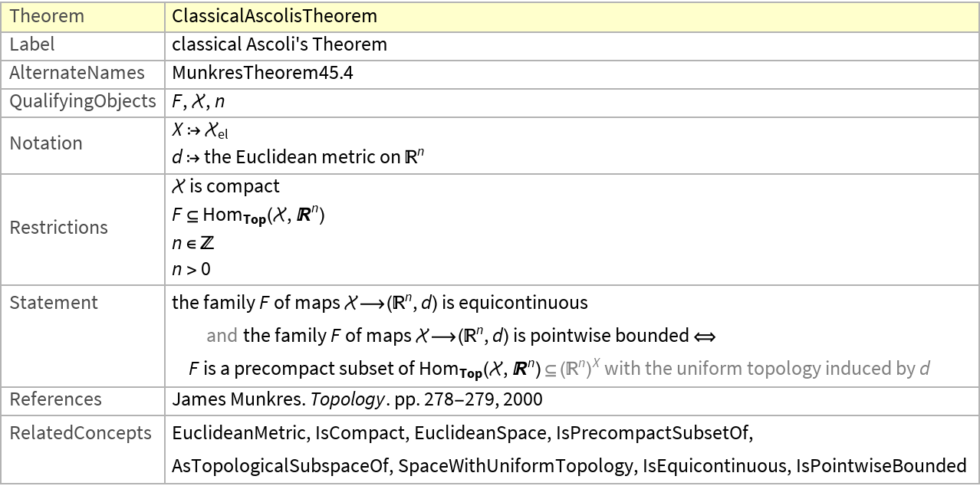Follow the EuclideanSpace concept link
980x486 pixels.
(470, 433)
